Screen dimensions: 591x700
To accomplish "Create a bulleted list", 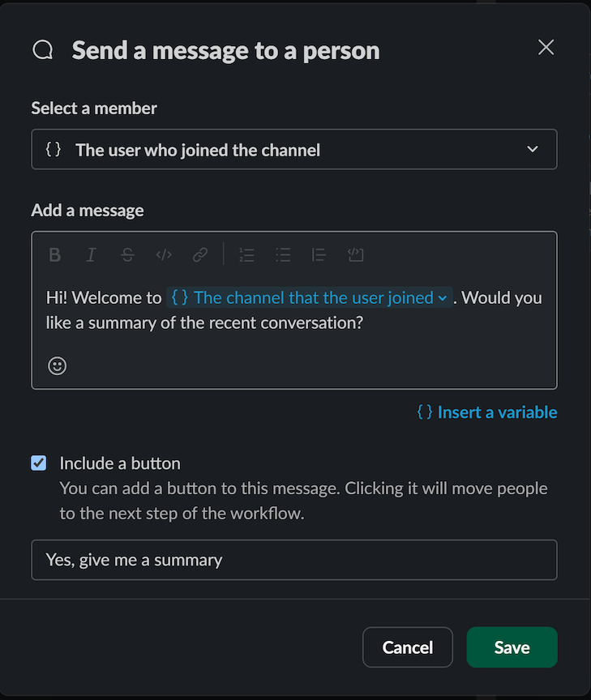I will 283,254.
